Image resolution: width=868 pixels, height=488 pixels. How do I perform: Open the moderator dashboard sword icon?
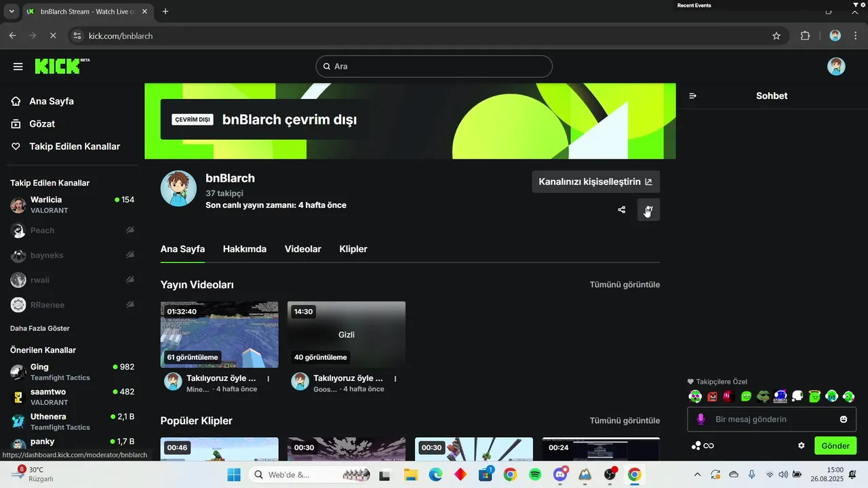[648, 210]
